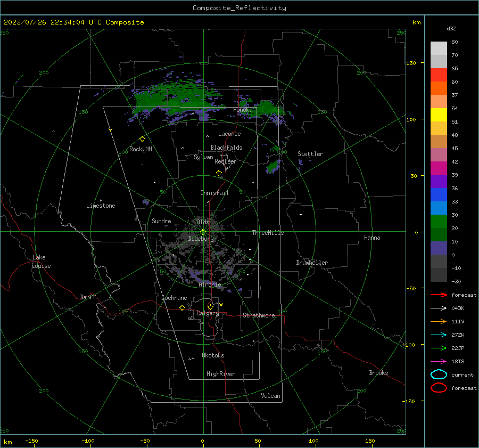This screenshot has width=479, height=448.
Task: Click the yellow radar-center diamond near Olds
Action: (203, 232)
